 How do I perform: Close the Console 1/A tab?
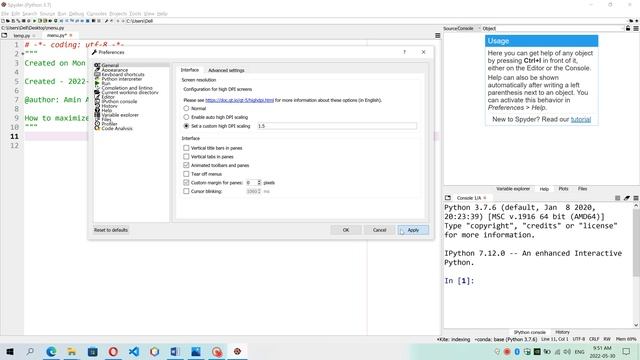[485, 198]
